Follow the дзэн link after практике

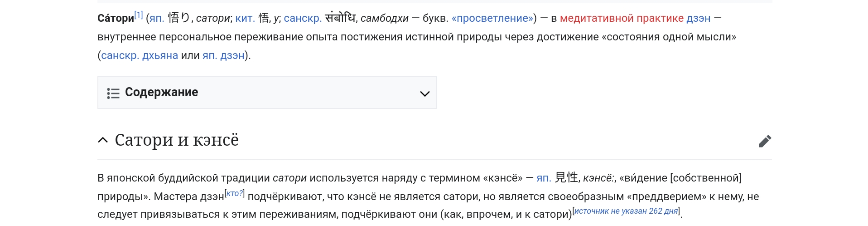(x=698, y=18)
